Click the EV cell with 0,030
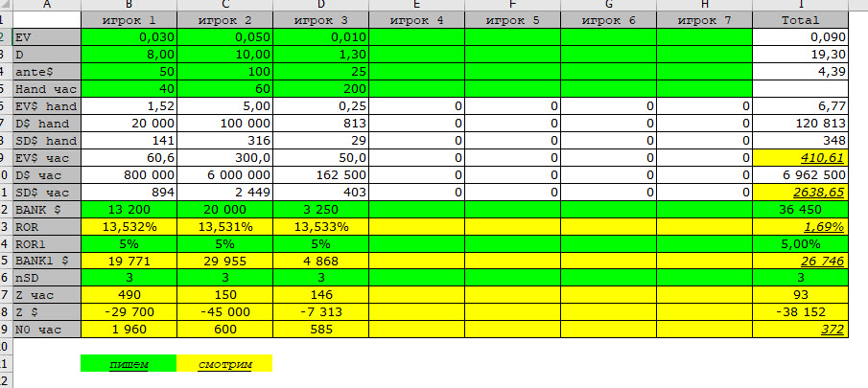Screen dimensions: 868x388 point(129,37)
